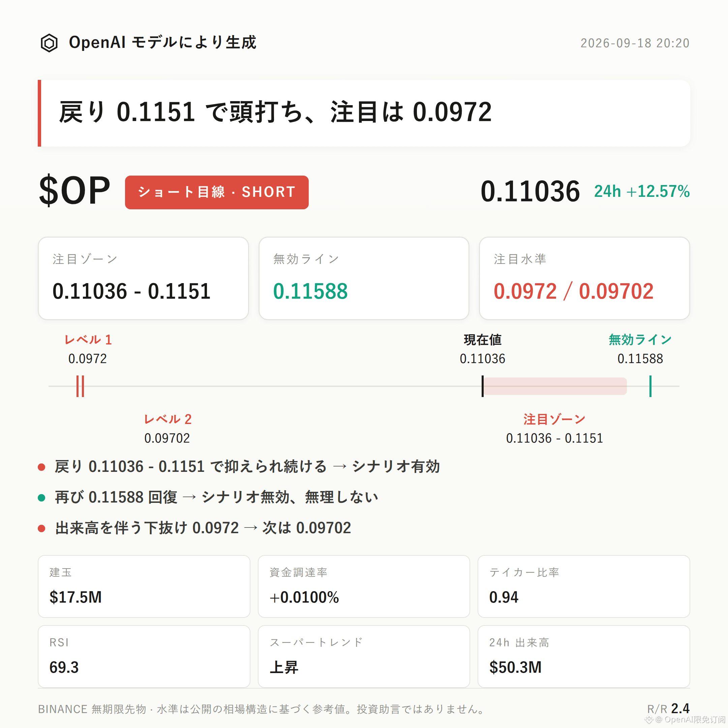Click the red bullet beside シナリオ有効 line
Screen dimensions: 728x728
41,467
